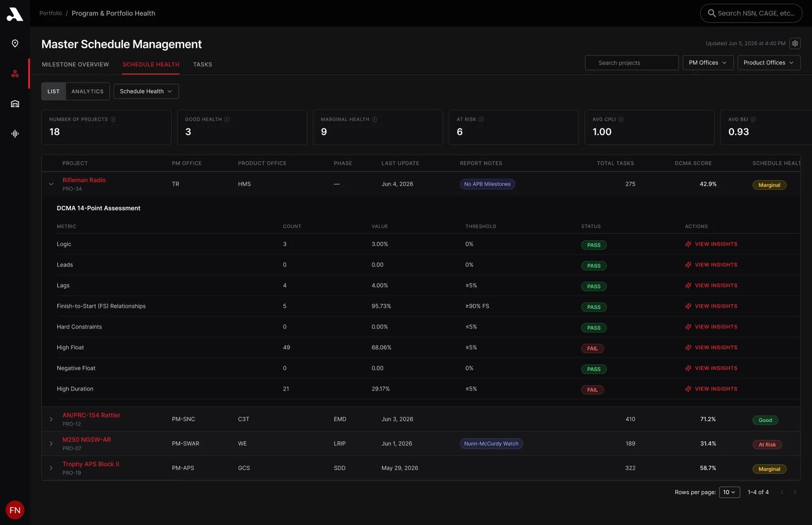Click Program & Portfolio Health breadcrumb
Image resolution: width=812 pixels, height=525 pixels.
click(113, 13)
